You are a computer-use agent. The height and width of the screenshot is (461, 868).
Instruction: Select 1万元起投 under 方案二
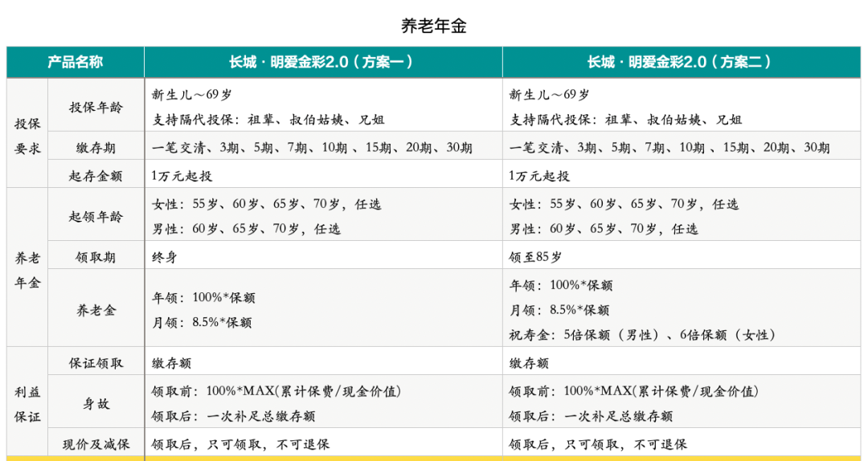click(539, 176)
